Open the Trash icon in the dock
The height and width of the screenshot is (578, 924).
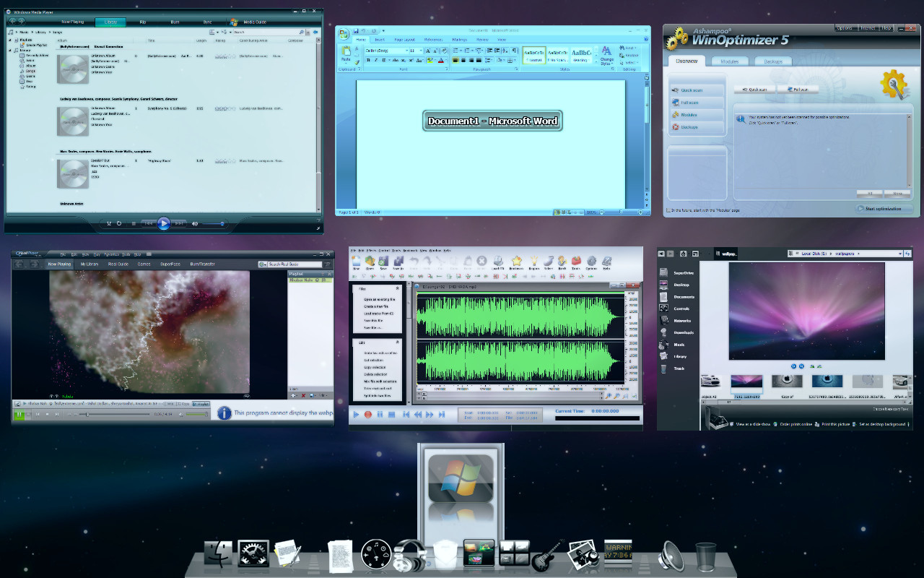pyautogui.click(x=705, y=557)
